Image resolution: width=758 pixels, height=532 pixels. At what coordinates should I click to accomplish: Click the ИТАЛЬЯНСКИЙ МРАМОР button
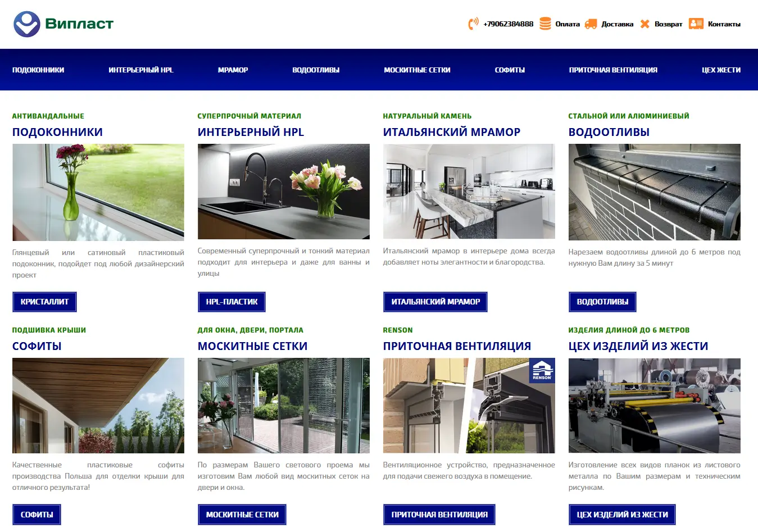pyautogui.click(x=435, y=302)
